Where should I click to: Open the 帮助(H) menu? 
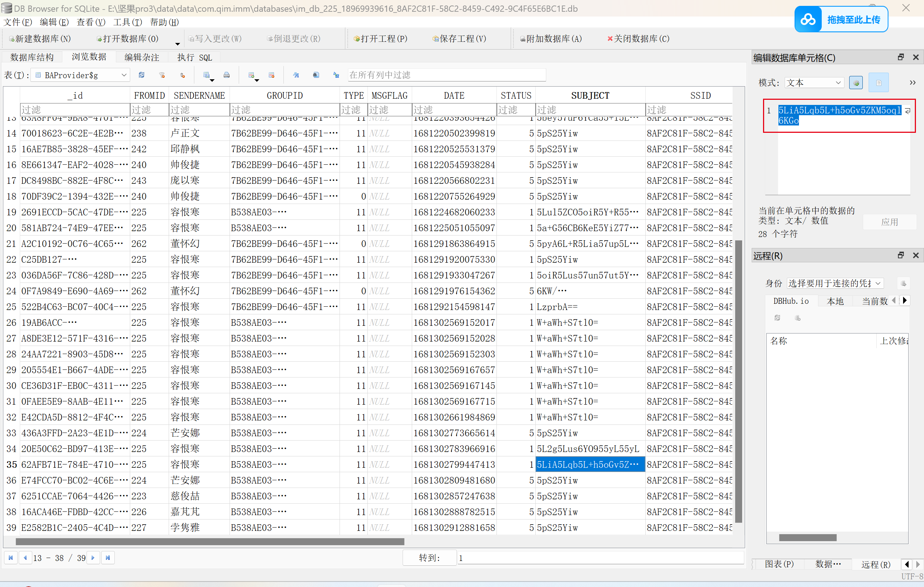point(164,22)
